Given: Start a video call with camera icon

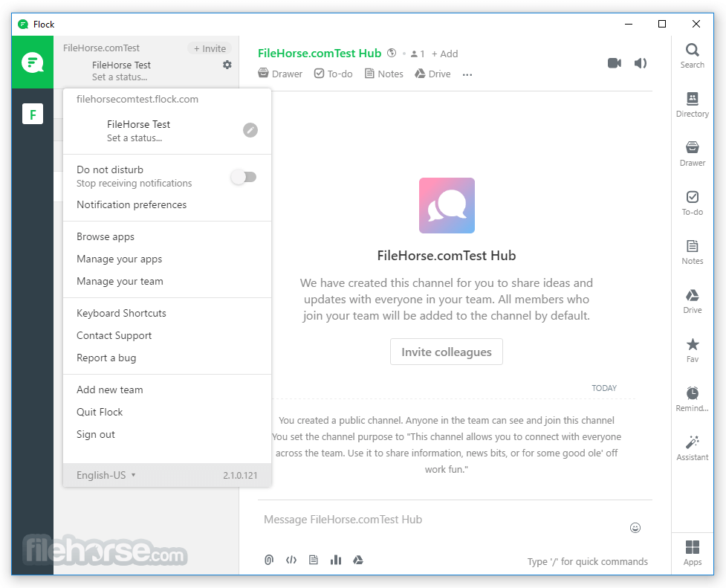Looking at the screenshot, I should pyautogui.click(x=615, y=63).
